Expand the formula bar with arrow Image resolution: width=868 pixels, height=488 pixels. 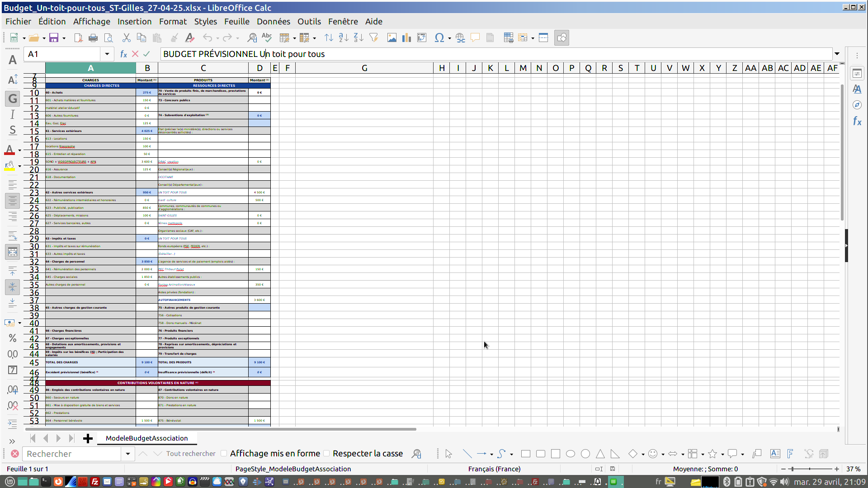tap(837, 54)
